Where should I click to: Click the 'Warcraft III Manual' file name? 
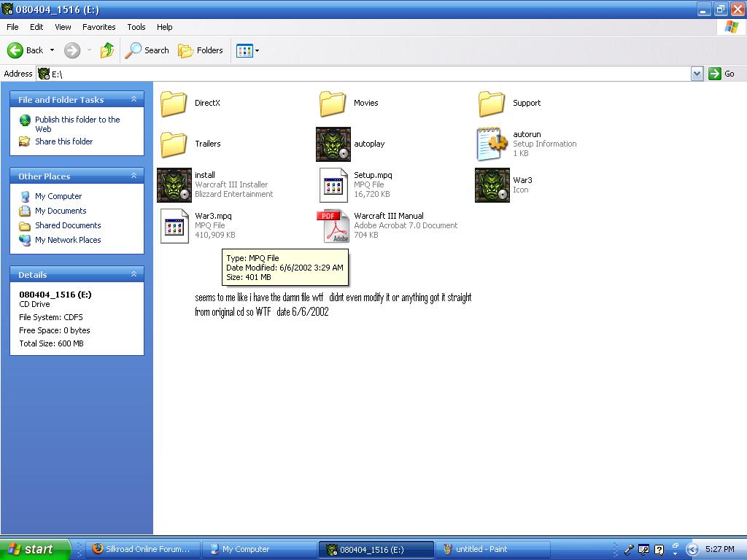(389, 216)
